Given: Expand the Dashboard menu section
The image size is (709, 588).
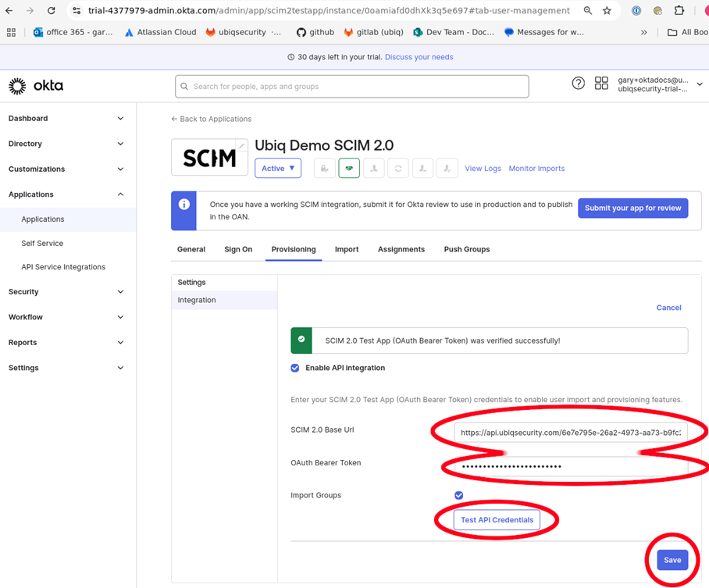Looking at the screenshot, I should coord(66,119).
